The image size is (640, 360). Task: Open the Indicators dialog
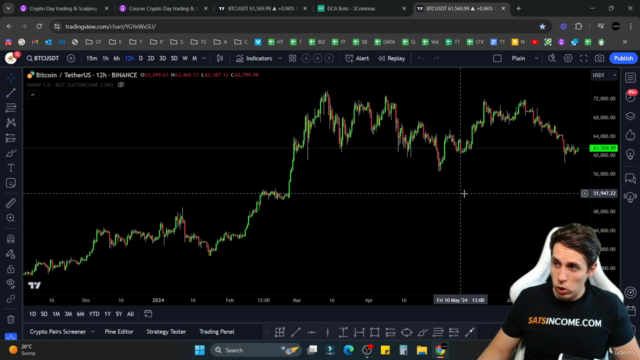click(x=254, y=58)
